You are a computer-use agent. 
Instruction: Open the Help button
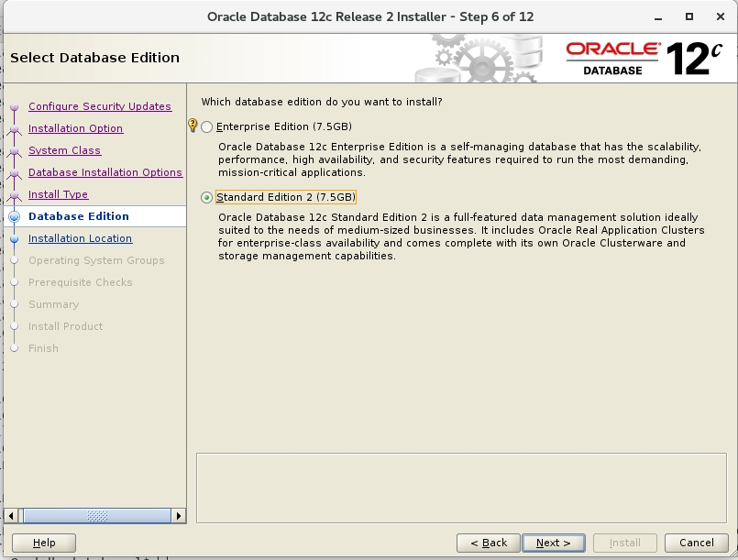(x=44, y=544)
